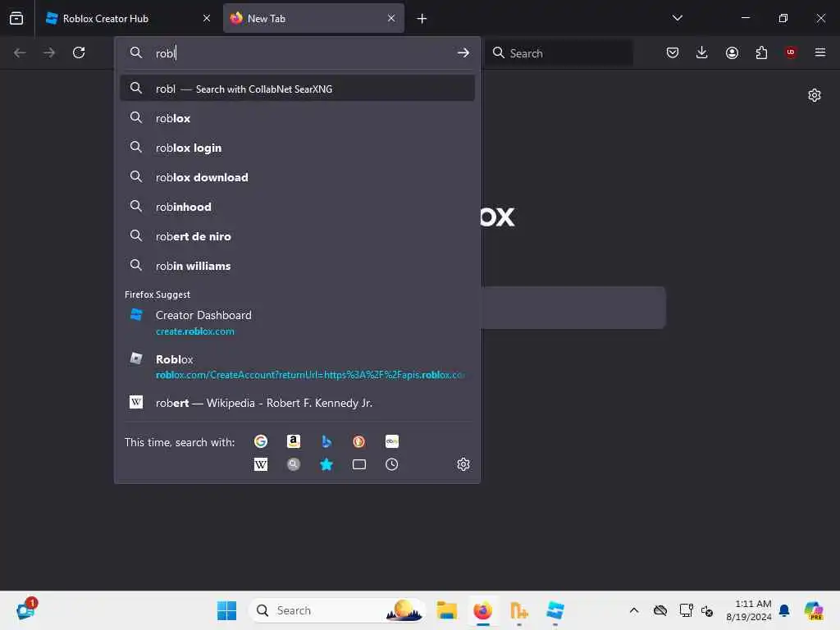Search this time with Google

261,441
